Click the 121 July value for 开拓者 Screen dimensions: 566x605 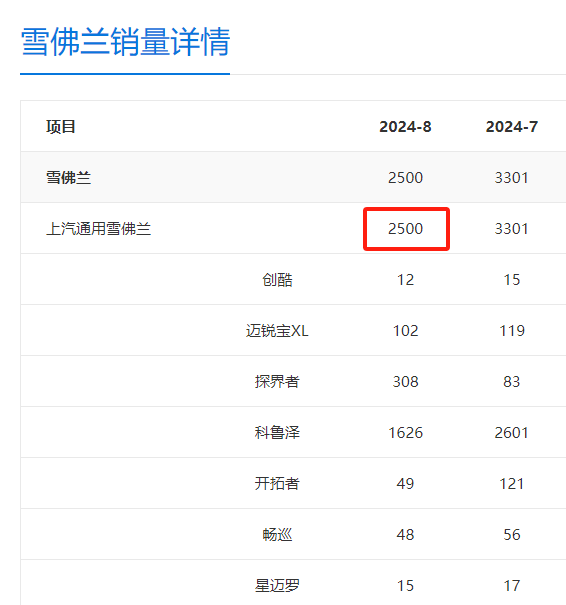coord(512,483)
